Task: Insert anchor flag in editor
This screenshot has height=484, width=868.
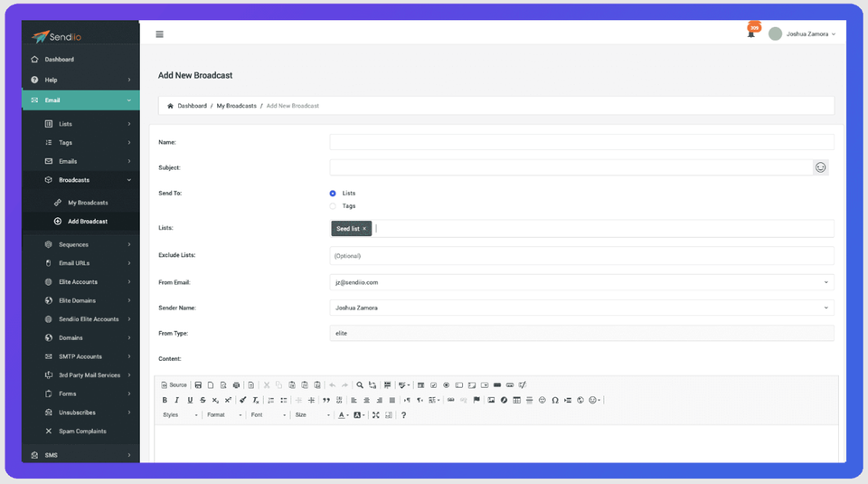Action: pos(476,400)
